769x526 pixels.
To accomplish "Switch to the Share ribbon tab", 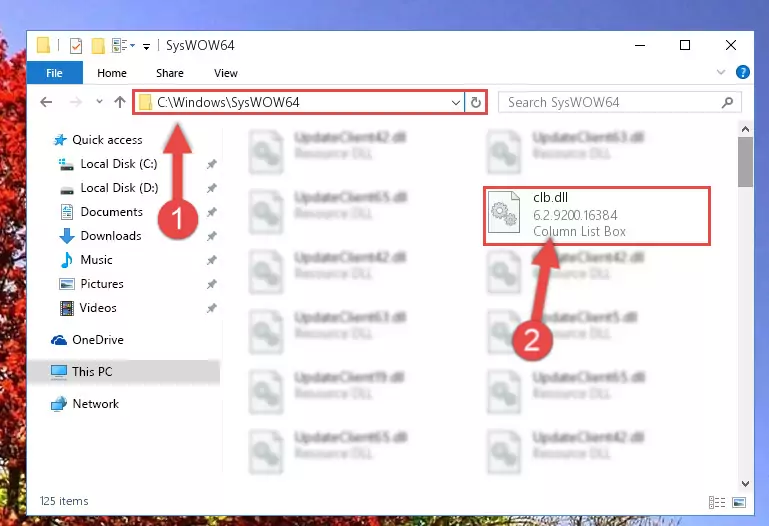I will pyautogui.click(x=170, y=73).
